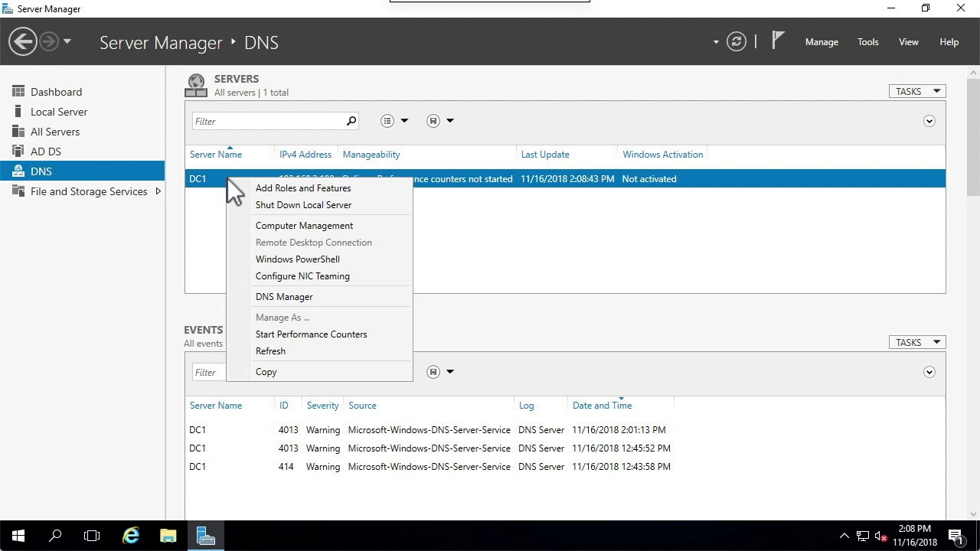Select DNS Manager from the context menu
This screenshot has height=551, width=980.
coord(284,296)
